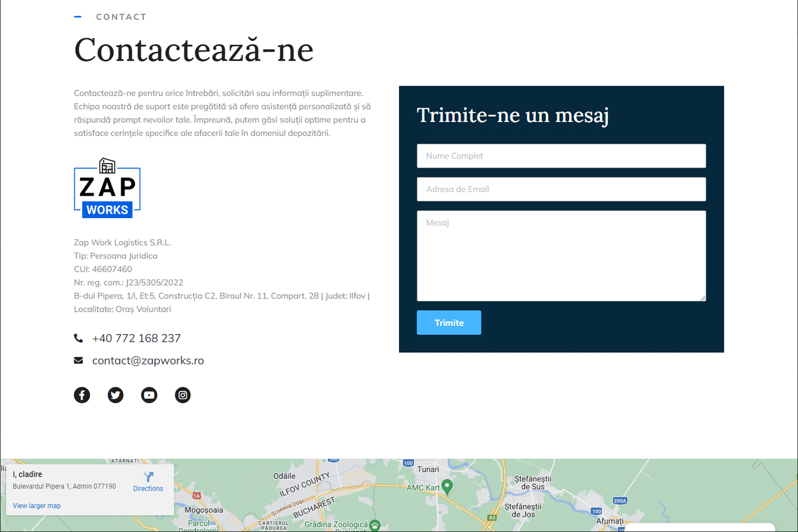798x532 pixels.
Task: Open the YouTube channel icon
Action: pos(149,395)
